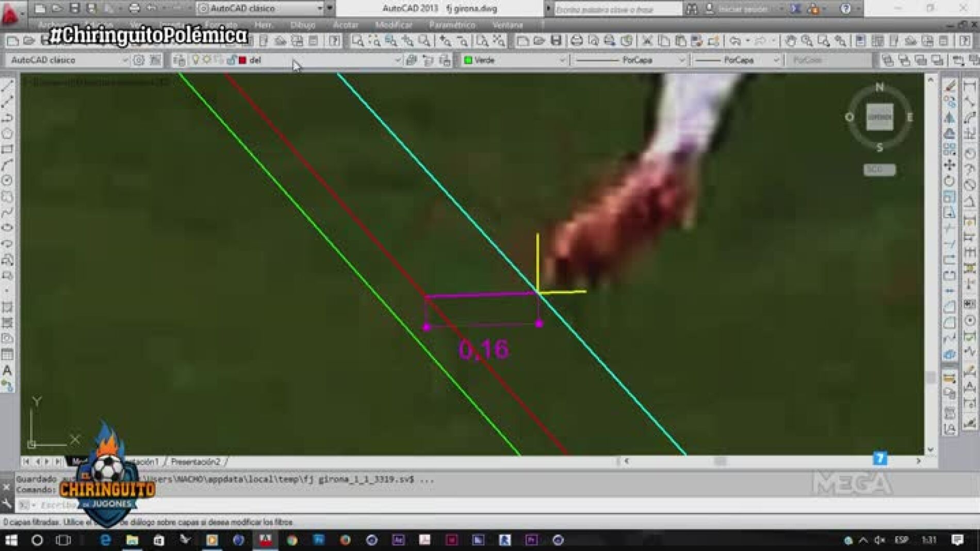Click the Save diskette icon in quick access bar
Viewport: 980px width, 551px height.
click(x=75, y=8)
